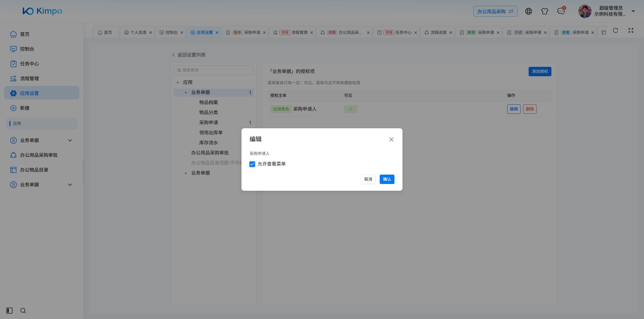
Task: Uncheck the 允许查看菜单 checkbox
Action: click(252, 164)
